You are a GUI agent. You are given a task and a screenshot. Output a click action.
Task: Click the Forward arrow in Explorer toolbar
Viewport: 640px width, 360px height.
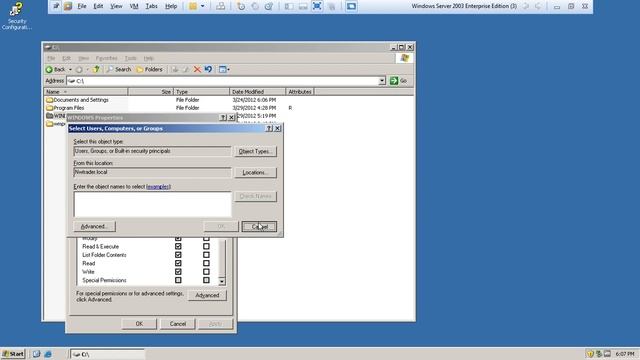pos(79,69)
